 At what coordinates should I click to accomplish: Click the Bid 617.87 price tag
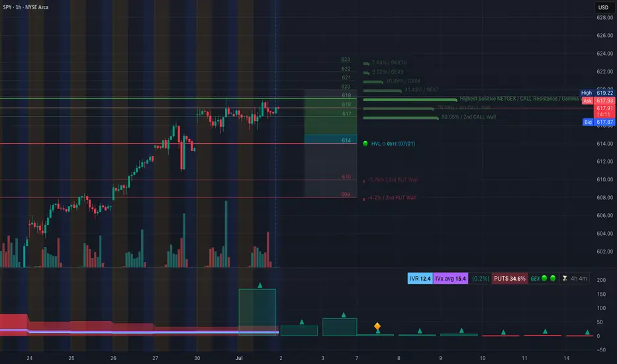(598, 122)
